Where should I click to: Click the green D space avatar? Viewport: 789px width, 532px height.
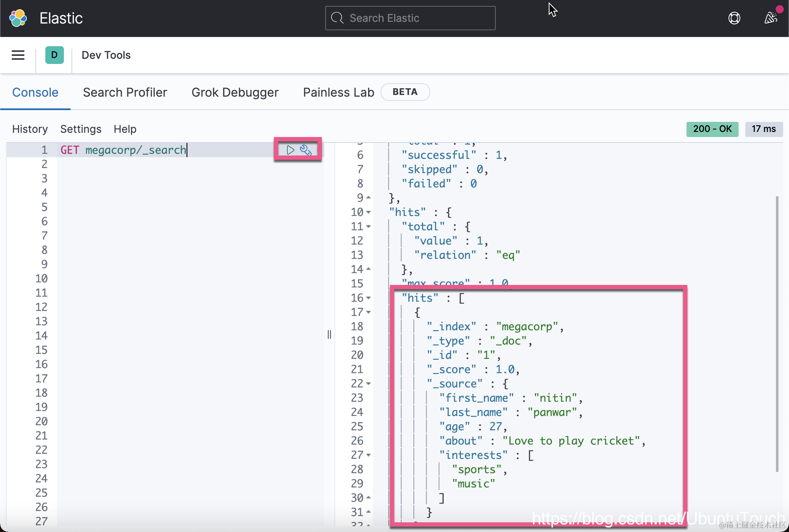(x=55, y=55)
